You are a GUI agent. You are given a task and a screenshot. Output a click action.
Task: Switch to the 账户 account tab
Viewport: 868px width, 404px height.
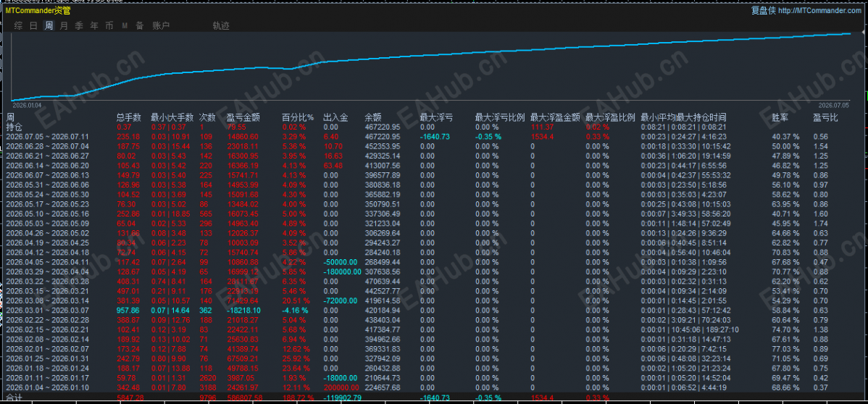161,25
